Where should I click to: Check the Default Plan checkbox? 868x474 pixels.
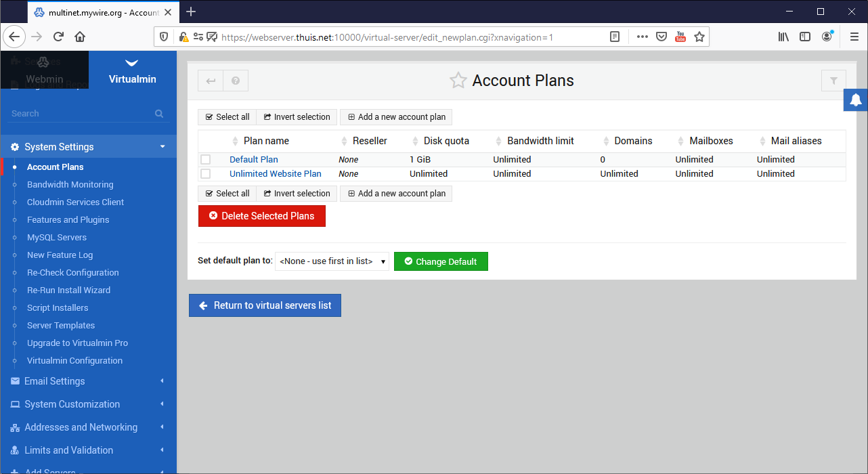tap(206, 160)
